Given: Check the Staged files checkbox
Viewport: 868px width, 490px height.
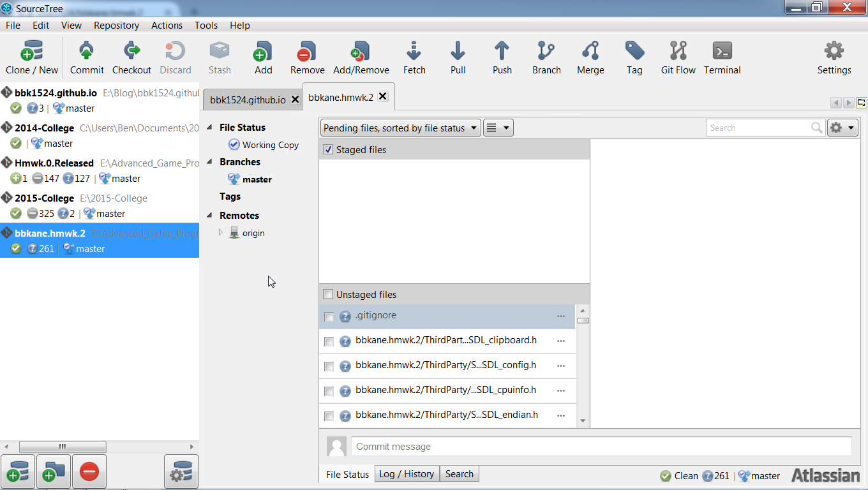Looking at the screenshot, I should tap(327, 149).
